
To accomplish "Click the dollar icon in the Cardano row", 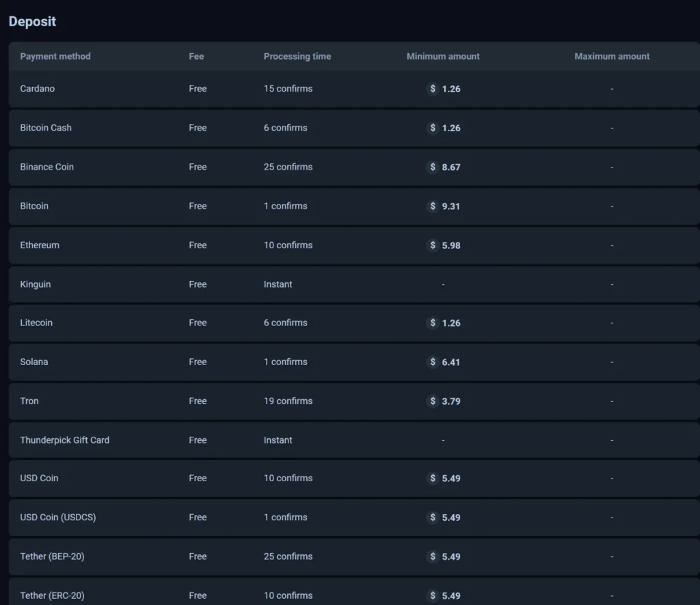I will [x=433, y=88].
